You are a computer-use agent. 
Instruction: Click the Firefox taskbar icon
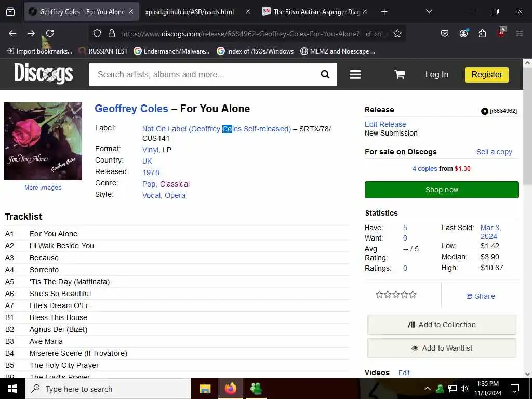point(230,389)
